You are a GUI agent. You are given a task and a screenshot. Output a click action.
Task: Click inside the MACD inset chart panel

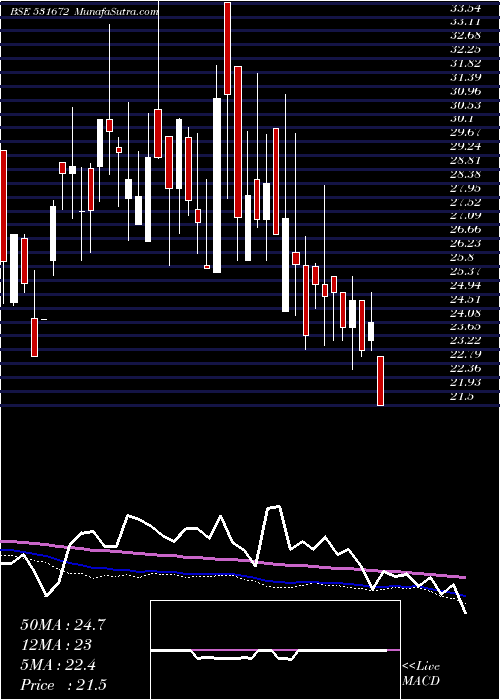(275, 650)
